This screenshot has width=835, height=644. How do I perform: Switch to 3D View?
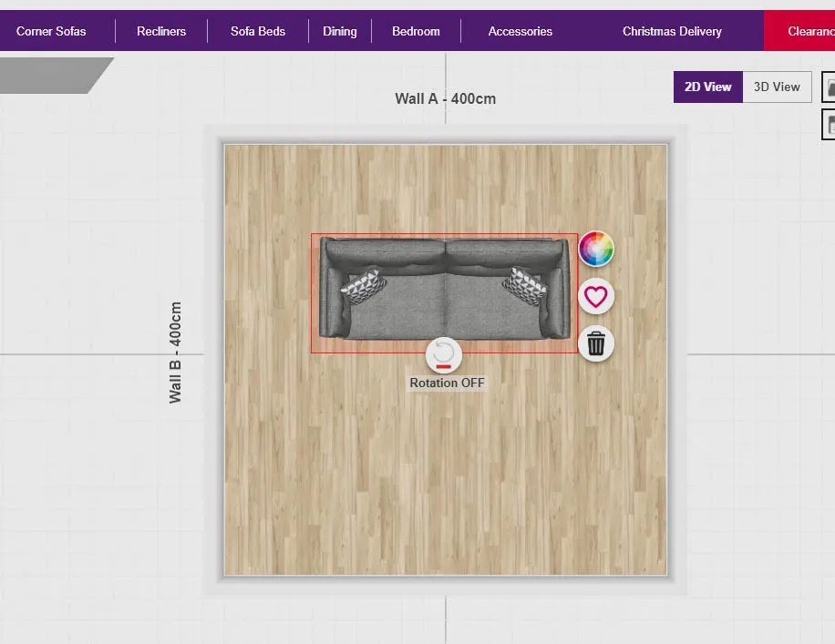tap(777, 87)
